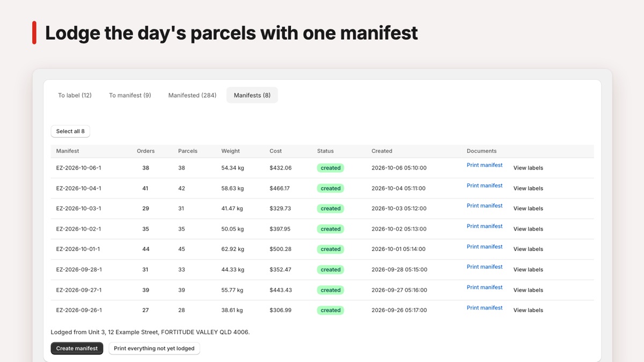This screenshot has height=362, width=644.
Task: Click the created status badge for EZ-2026-09-26-1
Action: pyautogui.click(x=331, y=311)
